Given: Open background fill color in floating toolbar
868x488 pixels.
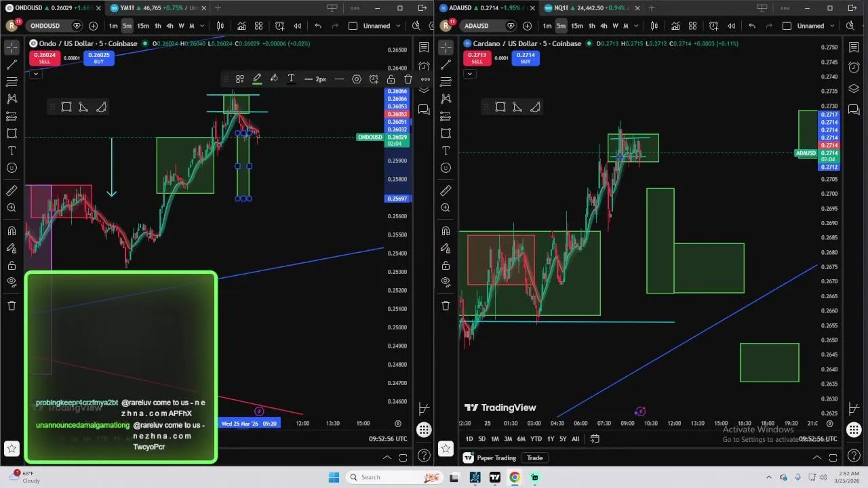Looking at the screenshot, I should click(x=274, y=79).
